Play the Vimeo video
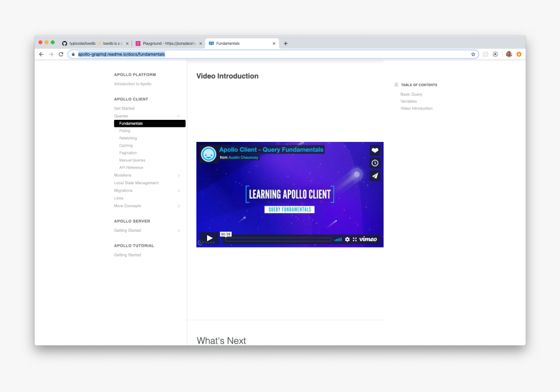Screen dimensions: 560x392 (x=210, y=238)
